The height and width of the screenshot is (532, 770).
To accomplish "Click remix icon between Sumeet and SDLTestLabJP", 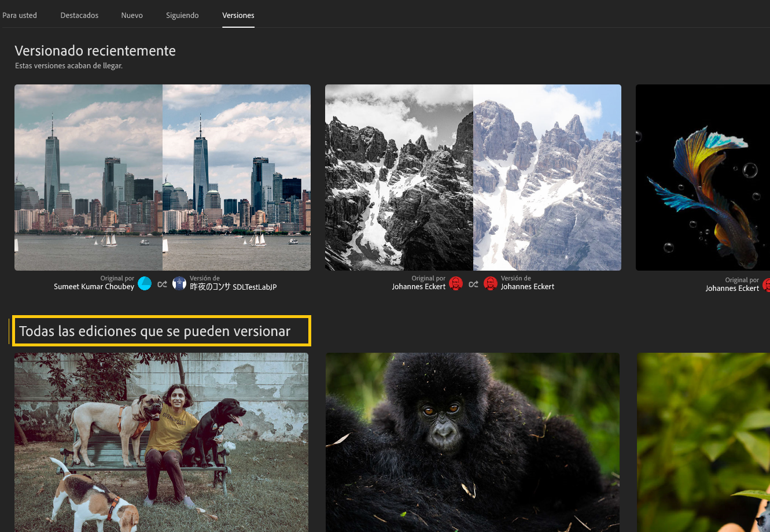I will click(x=162, y=284).
